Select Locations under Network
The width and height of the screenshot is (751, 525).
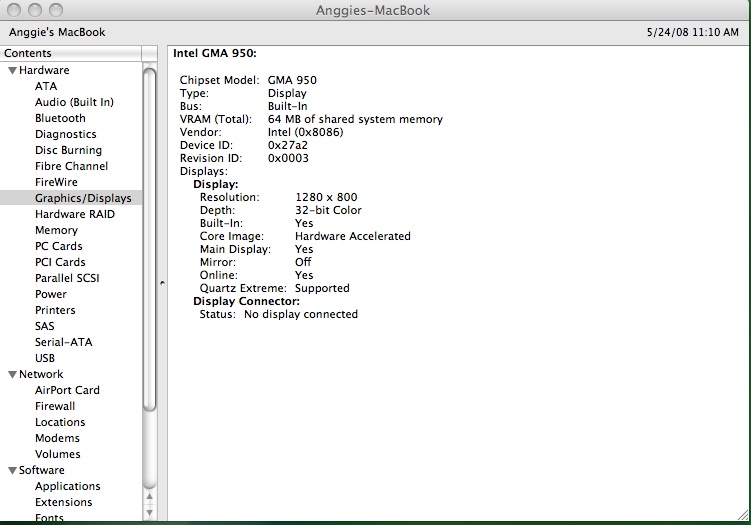[x=60, y=422]
